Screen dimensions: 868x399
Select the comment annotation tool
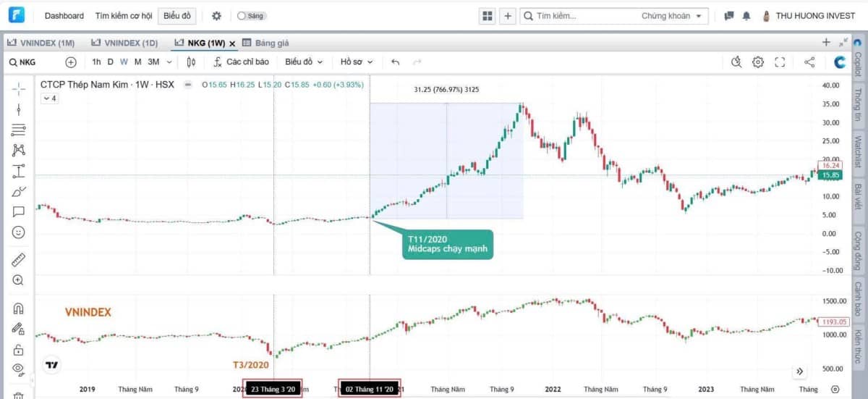click(18, 211)
